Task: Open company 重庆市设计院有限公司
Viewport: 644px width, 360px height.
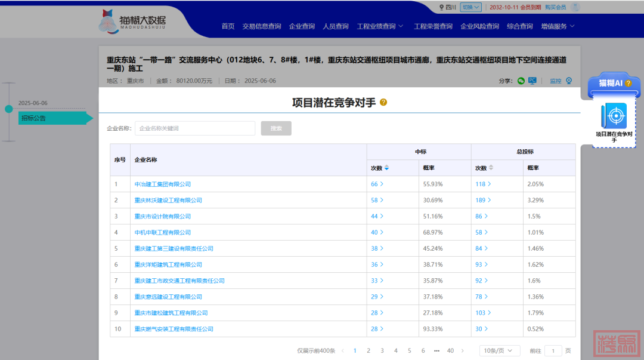Action: click(163, 216)
